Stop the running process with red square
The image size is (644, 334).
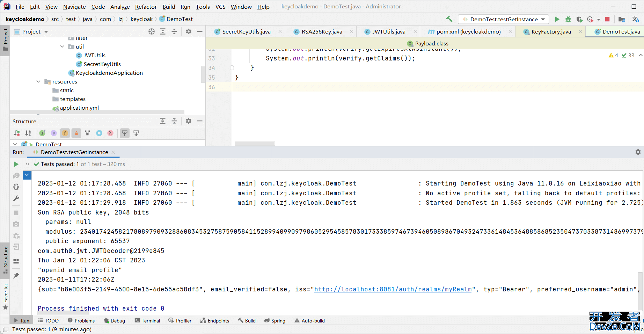tap(607, 19)
